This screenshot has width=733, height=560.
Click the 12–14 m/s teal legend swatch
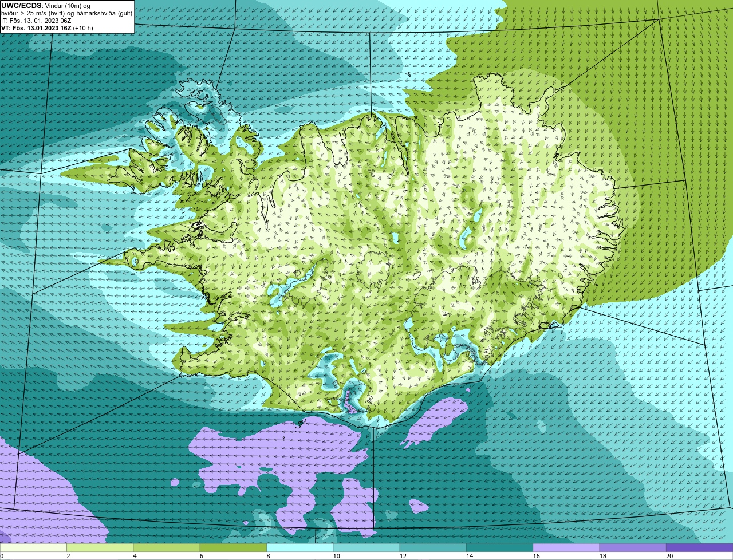point(433,547)
